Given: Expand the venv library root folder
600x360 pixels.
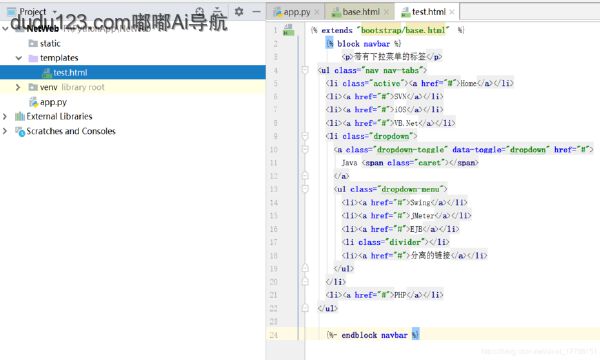Looking at the screenshot, I should (x=18, y=87).
